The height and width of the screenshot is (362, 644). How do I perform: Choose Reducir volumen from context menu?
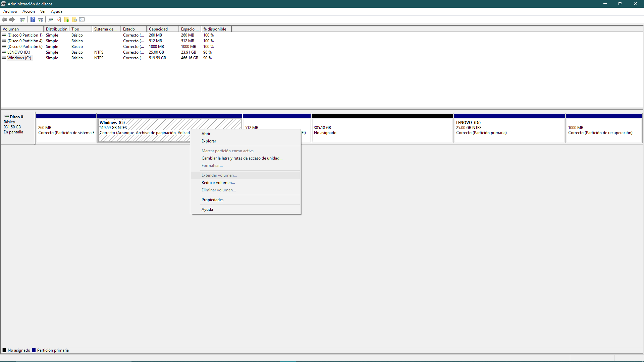(218, 183)
